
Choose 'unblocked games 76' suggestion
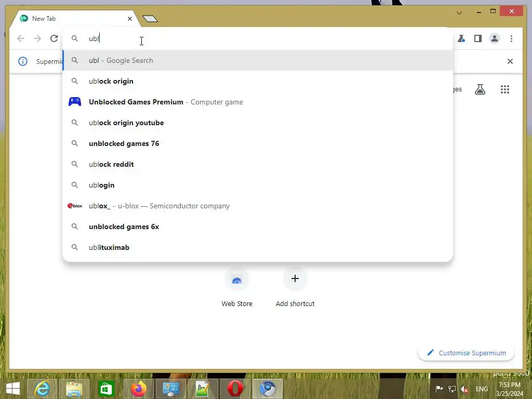258,143
